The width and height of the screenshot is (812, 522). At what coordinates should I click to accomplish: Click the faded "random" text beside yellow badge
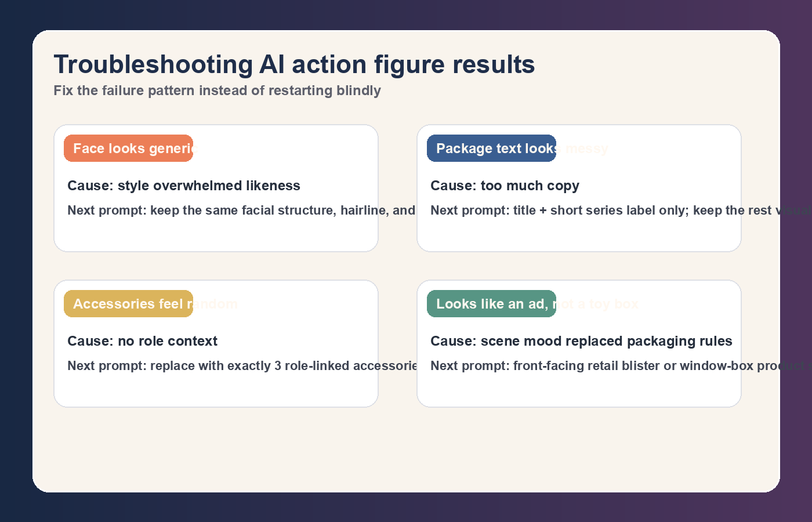click(x=216, y=304)
